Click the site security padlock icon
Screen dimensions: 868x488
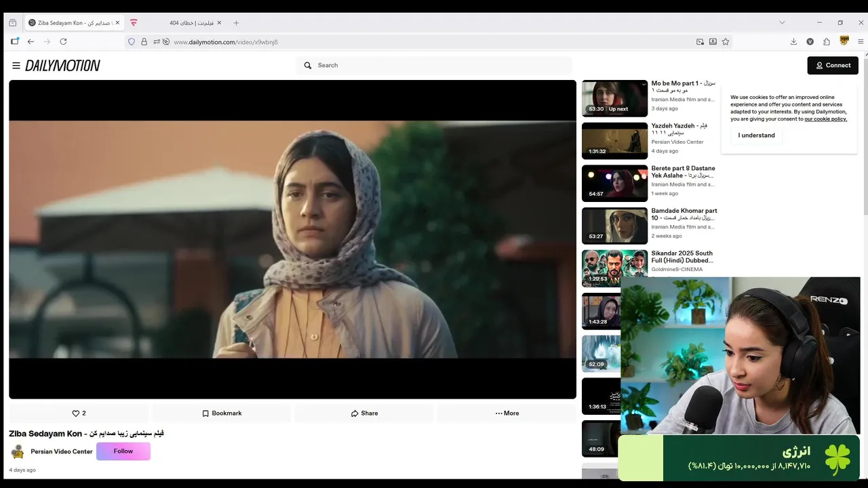(144, 42)
